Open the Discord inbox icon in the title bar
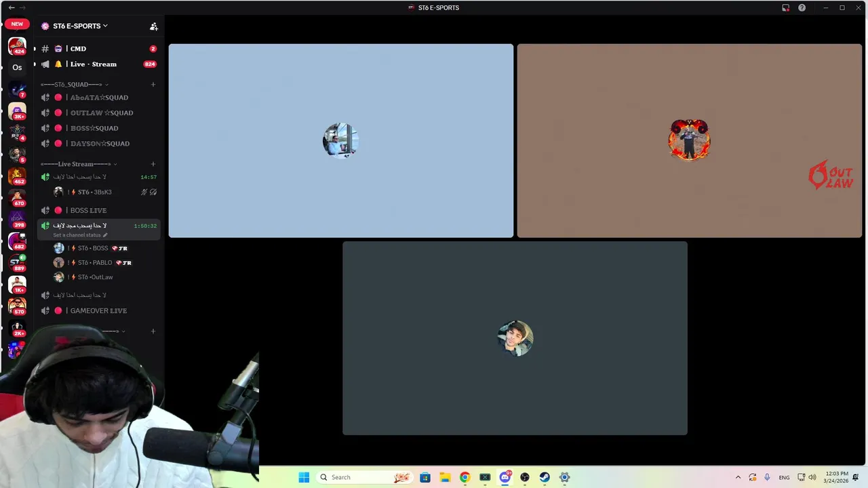The height and width of the screenshot is (488, 868). coord(785,7)
